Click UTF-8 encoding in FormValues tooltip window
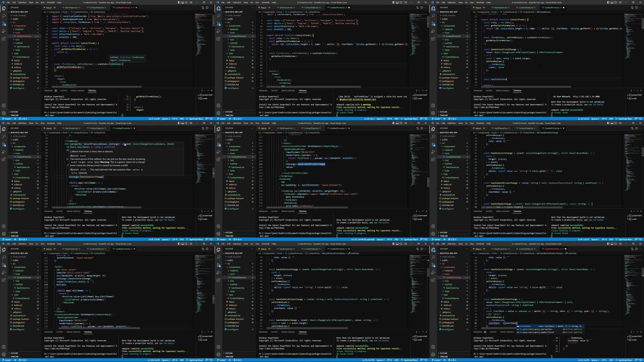The width and height of the screenshot is (644, 362). point(174,118)
